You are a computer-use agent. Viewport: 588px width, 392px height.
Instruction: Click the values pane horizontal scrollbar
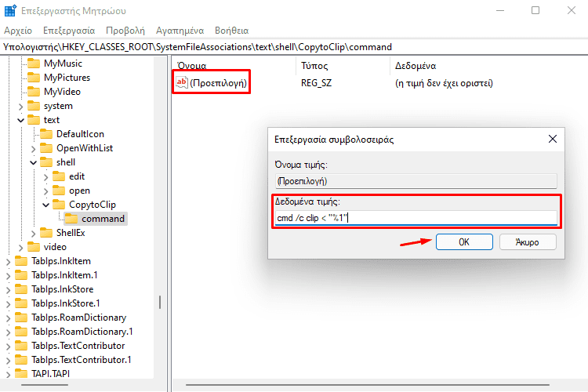(368, 385)
